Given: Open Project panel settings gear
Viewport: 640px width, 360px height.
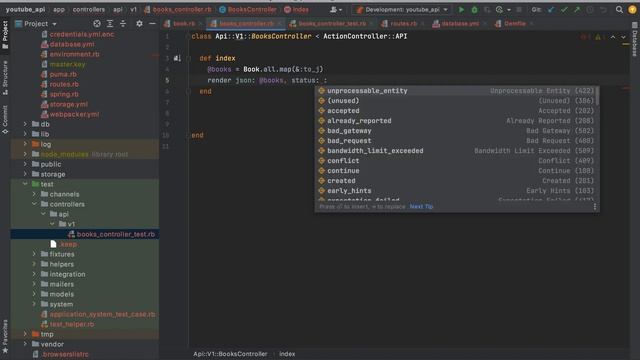Looking at the screenshot, I should (139, 24).
